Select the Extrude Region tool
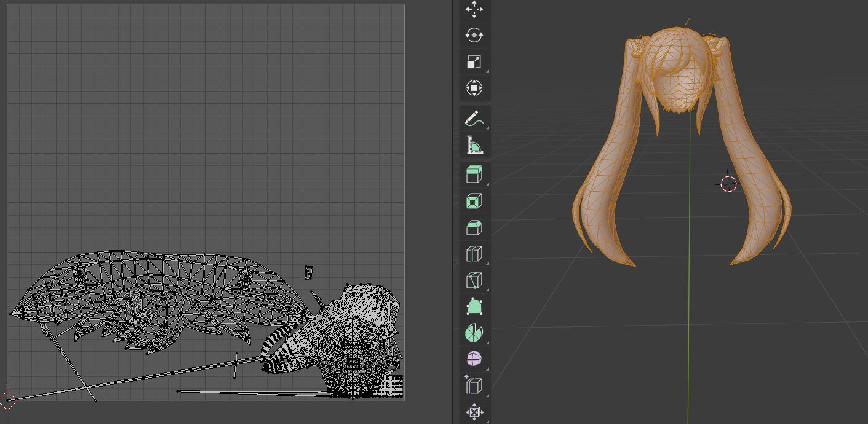The image size is (868, 424). tap(474, 175)
